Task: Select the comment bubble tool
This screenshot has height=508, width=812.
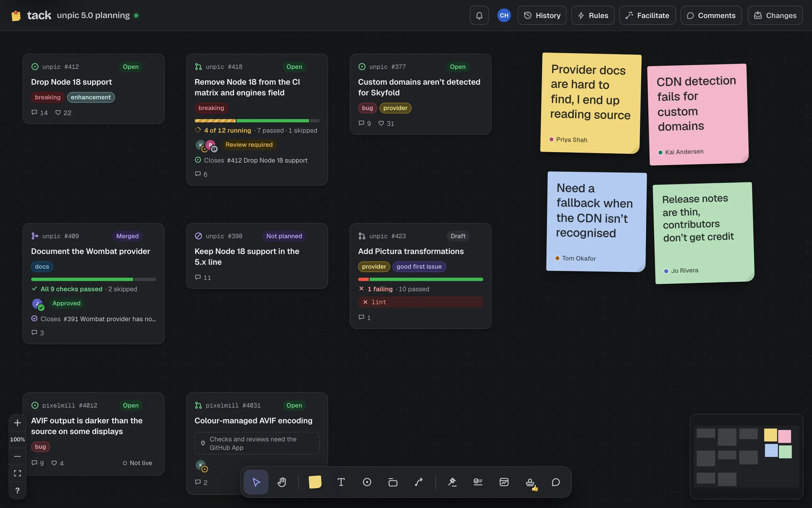Action: 556,482
